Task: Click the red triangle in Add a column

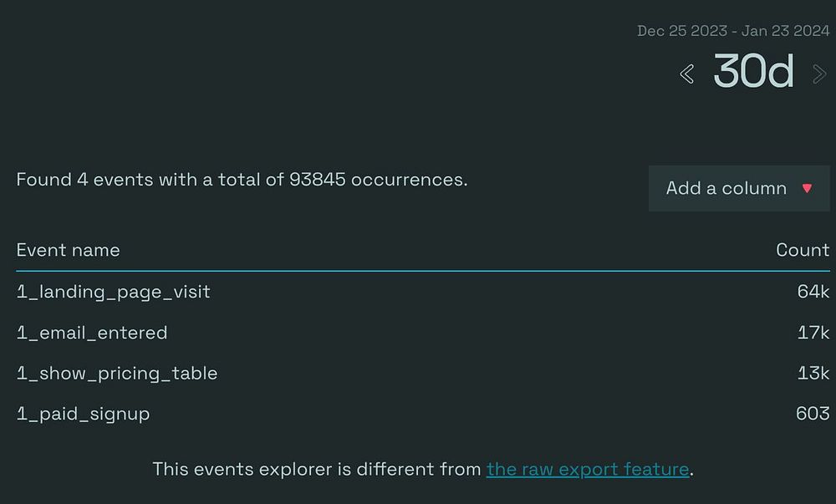Action: (807, 188)
